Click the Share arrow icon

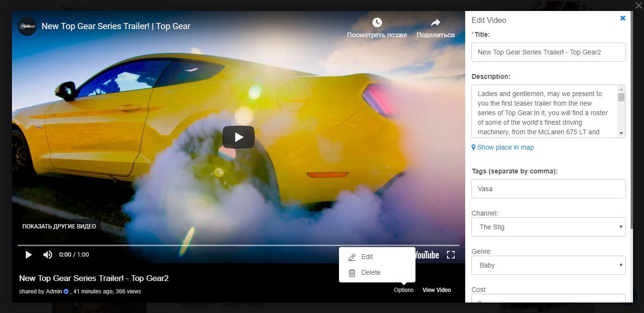[x=435, y=23]
